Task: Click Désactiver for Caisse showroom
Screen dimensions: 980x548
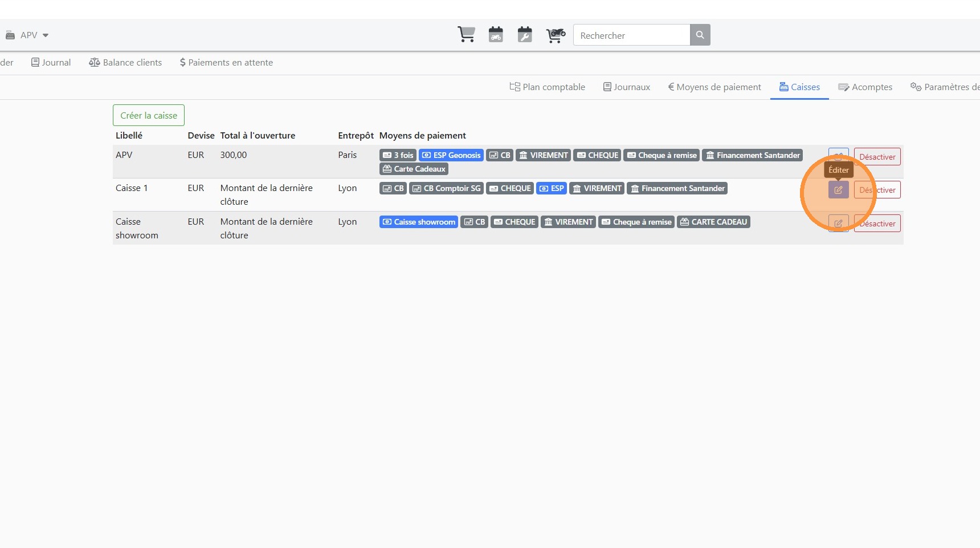Action: [877, 224]
